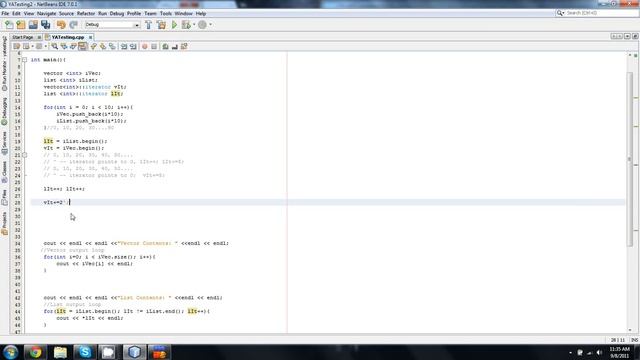Click Find Selection magnifier icon
The height and width of the screenshot is (360, 640).
pos(55,47)
